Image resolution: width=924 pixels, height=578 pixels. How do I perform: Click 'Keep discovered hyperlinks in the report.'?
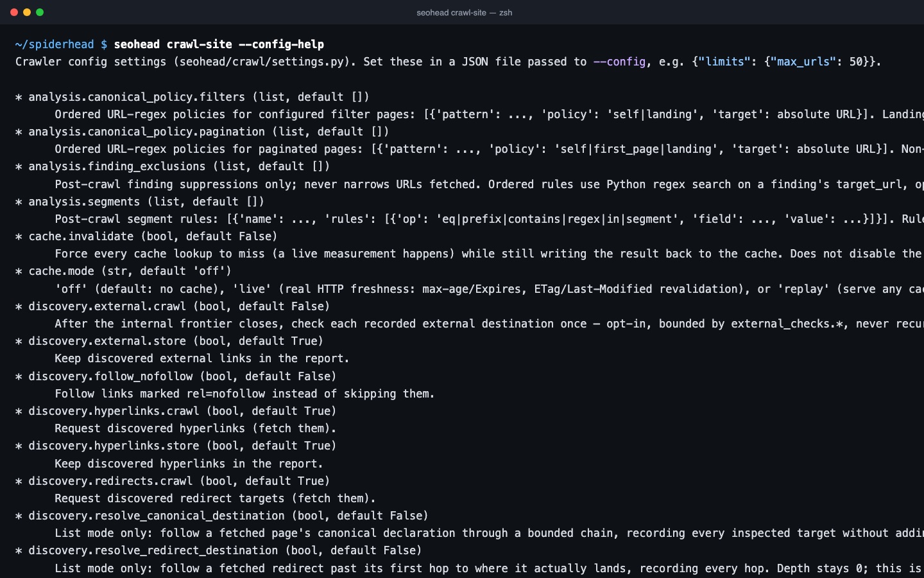pyautogui.click(x=189, y=464)
